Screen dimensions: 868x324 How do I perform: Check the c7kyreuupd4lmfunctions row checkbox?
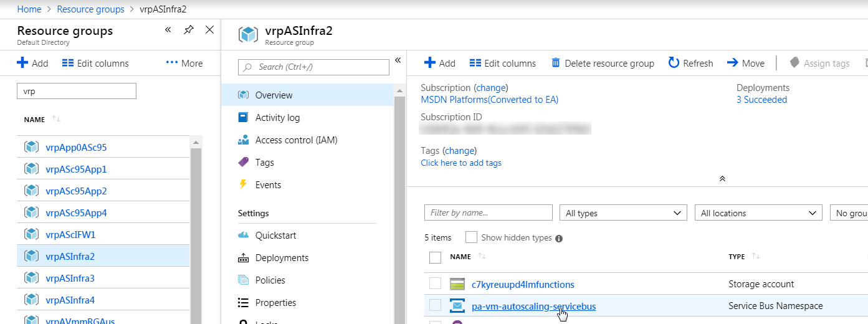pyautogui.click(x=435, y=283)
